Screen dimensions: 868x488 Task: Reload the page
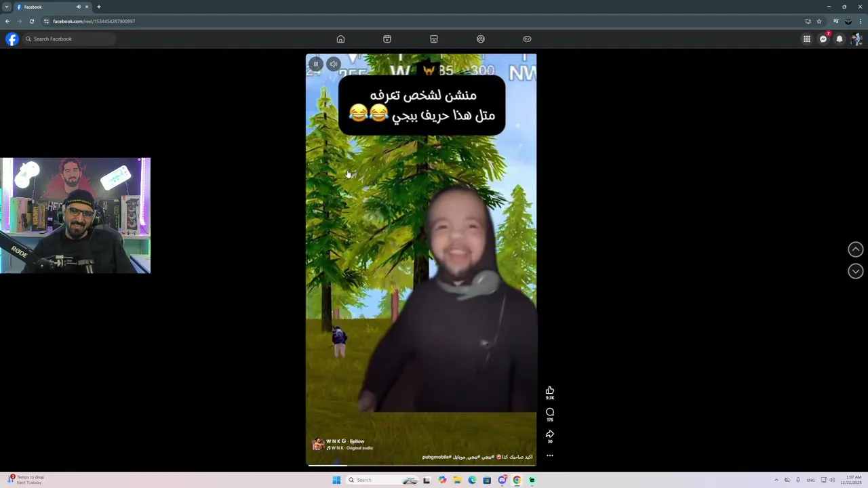pyautogui.click(x=31, y=21)
